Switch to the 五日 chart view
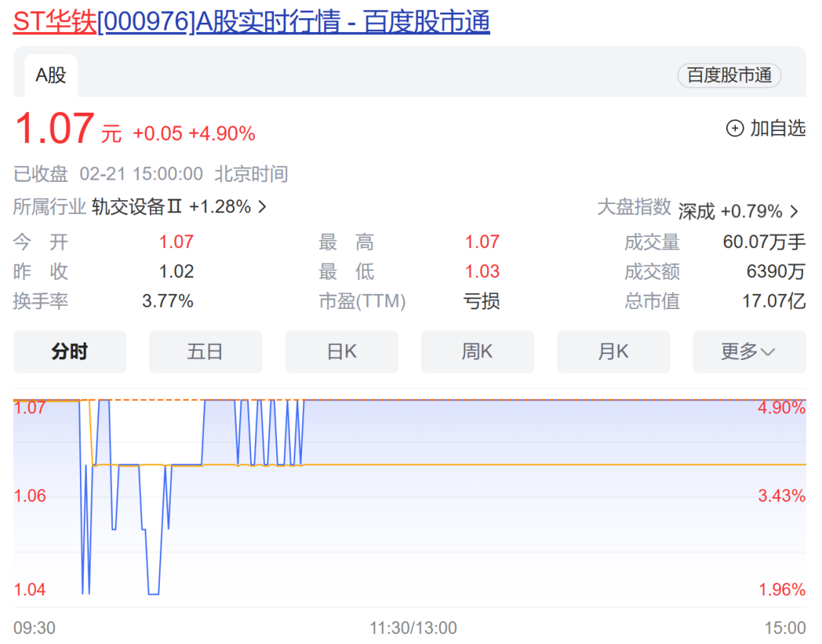 pos(205,352)
